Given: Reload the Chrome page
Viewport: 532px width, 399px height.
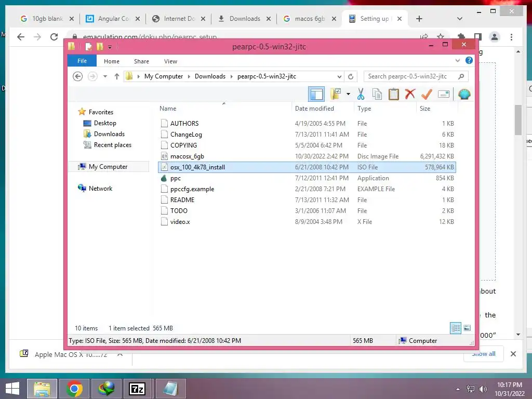Looking at the screenshot, I should pyautogui.click(x=54, y=37).
